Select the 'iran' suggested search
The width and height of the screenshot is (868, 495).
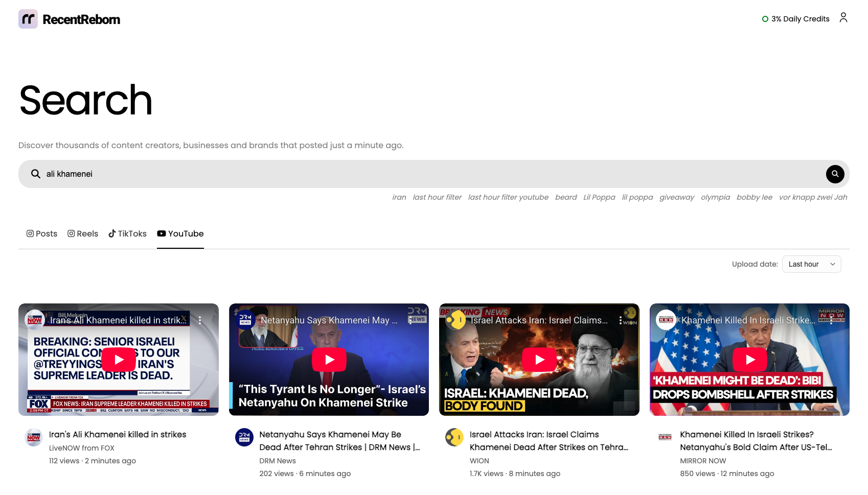399,197
